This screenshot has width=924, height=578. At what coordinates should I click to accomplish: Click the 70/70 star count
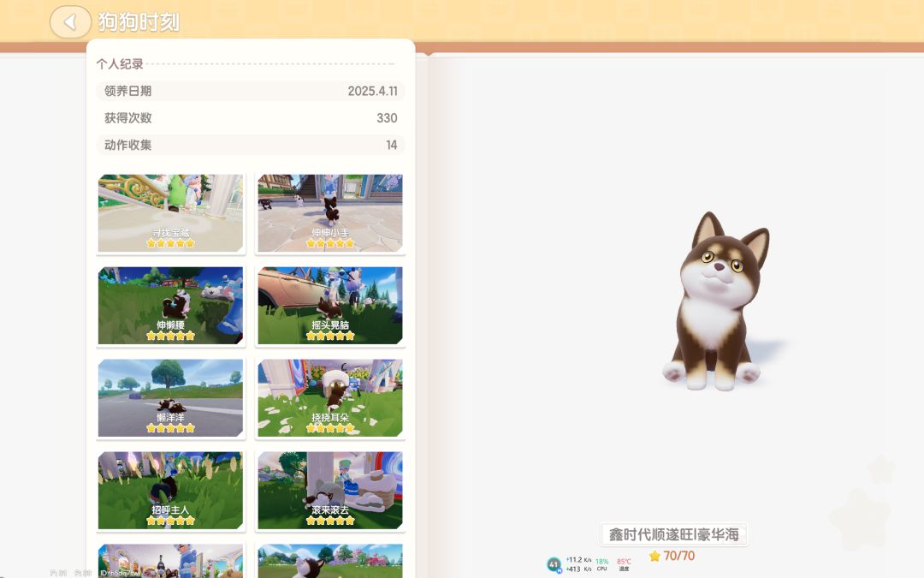pos(678,556)
